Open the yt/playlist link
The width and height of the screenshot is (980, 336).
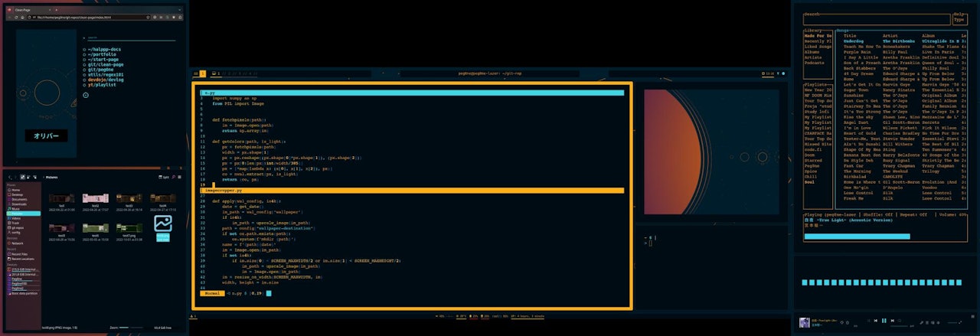pyautogui.click(x=102, y=85)
